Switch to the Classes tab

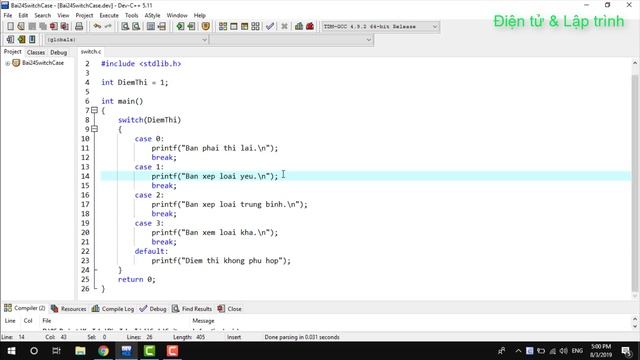click(x=36, y=52)
